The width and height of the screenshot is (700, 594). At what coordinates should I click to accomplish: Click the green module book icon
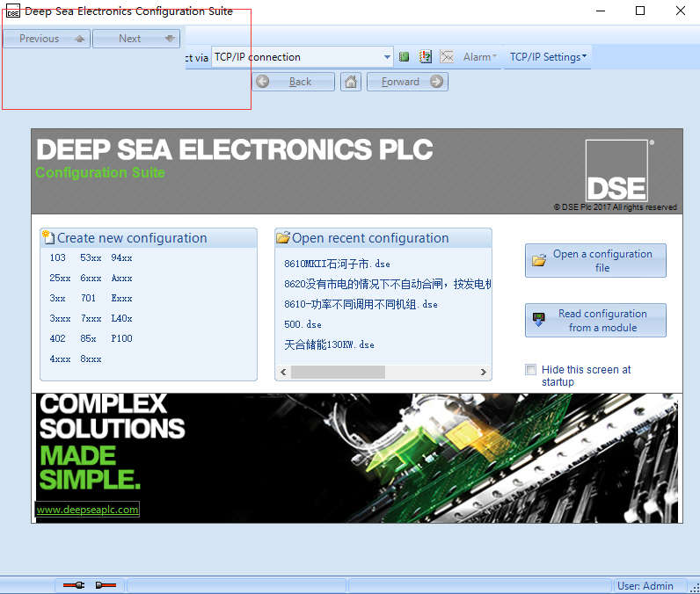404,56
